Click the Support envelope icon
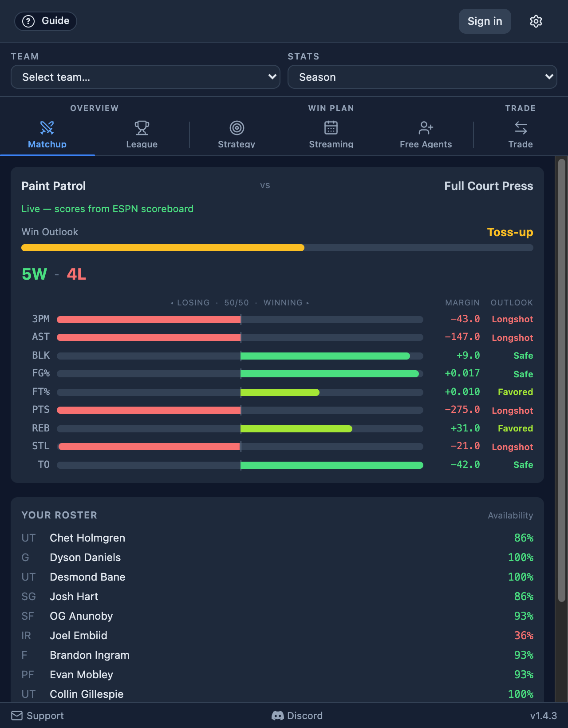This screenshot has width=568, height=728. [x=17, y=716]
